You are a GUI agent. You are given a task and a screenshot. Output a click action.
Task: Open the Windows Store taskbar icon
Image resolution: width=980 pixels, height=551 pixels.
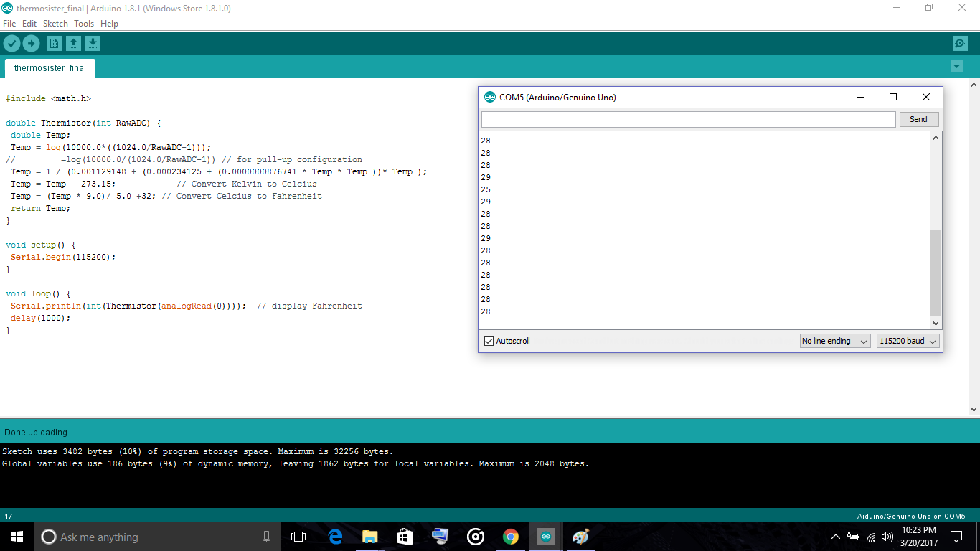(405, 537)
